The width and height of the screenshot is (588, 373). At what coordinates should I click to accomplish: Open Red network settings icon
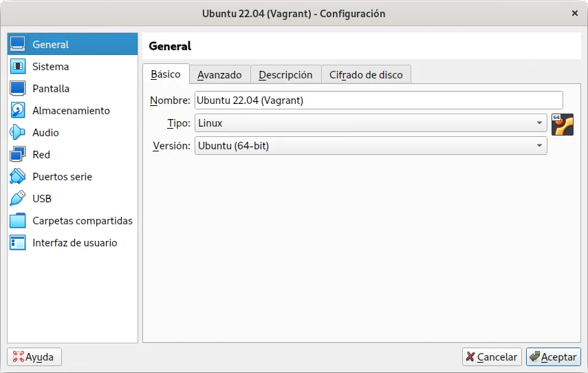[x=18, y=155]
